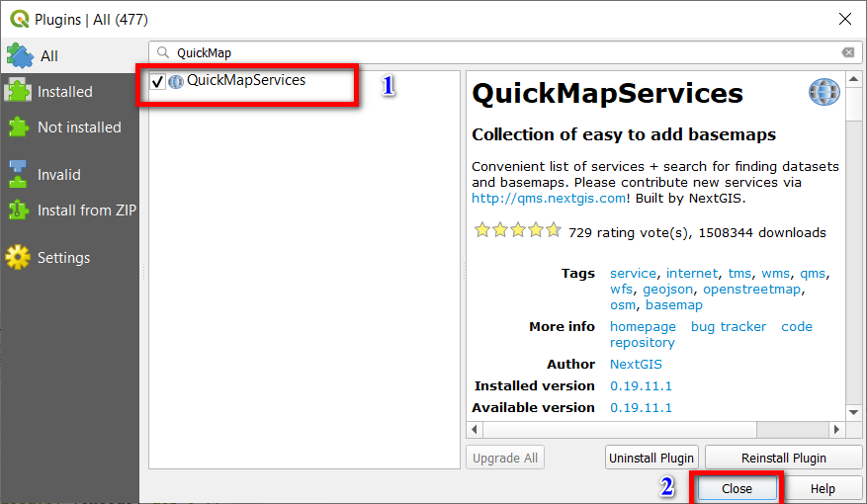Click the Invalid plugin icon

(18, 174)
